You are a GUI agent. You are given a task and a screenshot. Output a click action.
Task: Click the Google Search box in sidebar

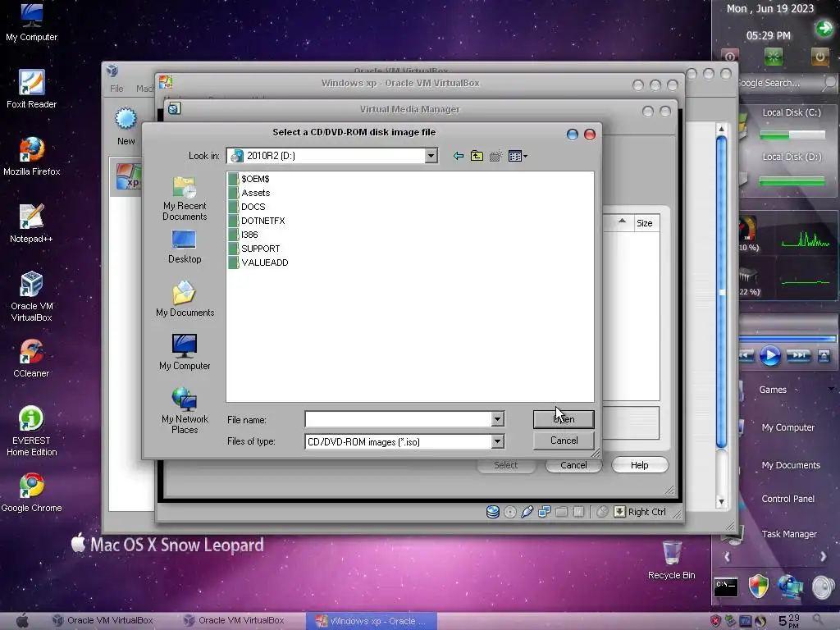click(x=779, y=83)
